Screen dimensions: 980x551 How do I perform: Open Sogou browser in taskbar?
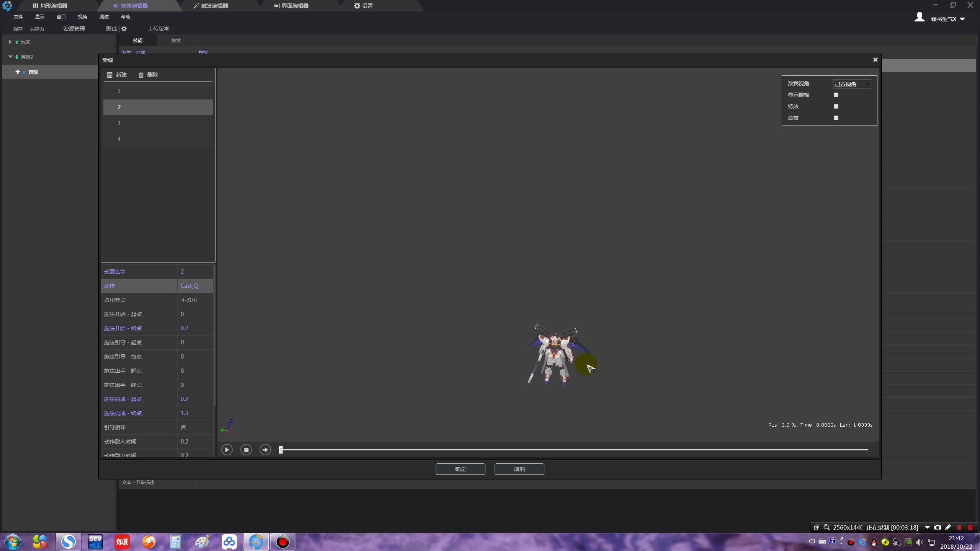[69, 542]
